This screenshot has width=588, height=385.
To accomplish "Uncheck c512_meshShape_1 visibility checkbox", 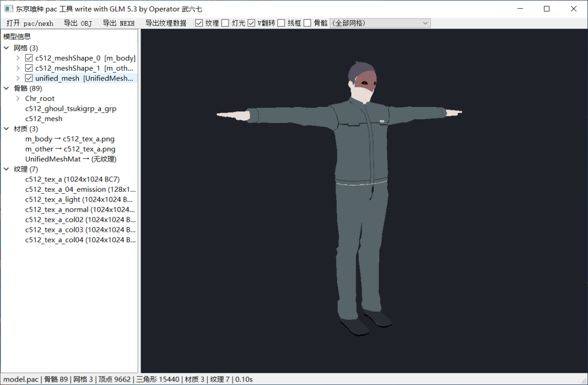I will 29,68.
